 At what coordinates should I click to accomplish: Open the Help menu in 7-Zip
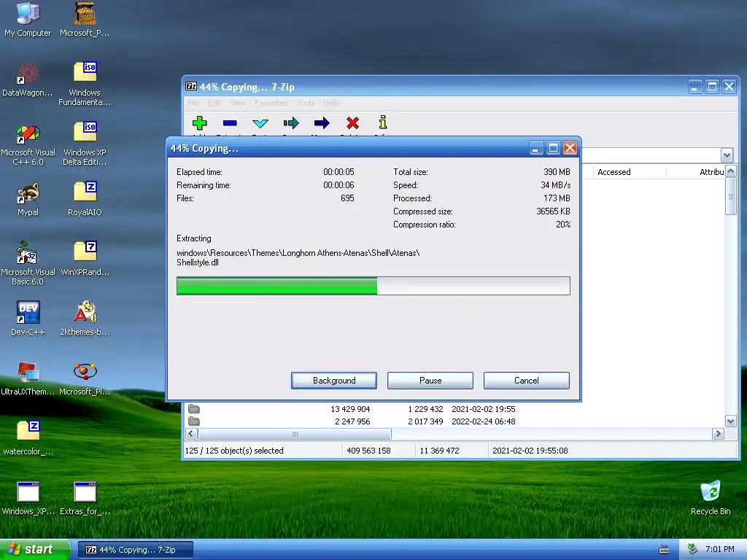(330, 103)
